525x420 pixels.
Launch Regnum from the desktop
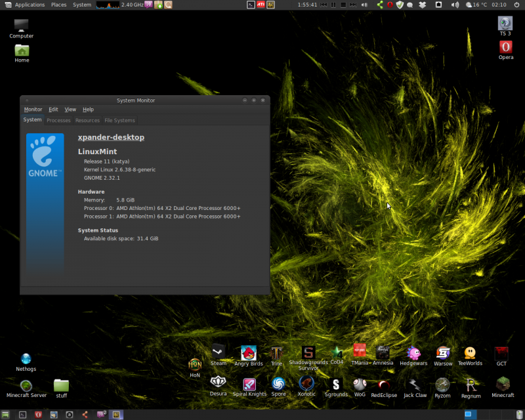[471, 388]
